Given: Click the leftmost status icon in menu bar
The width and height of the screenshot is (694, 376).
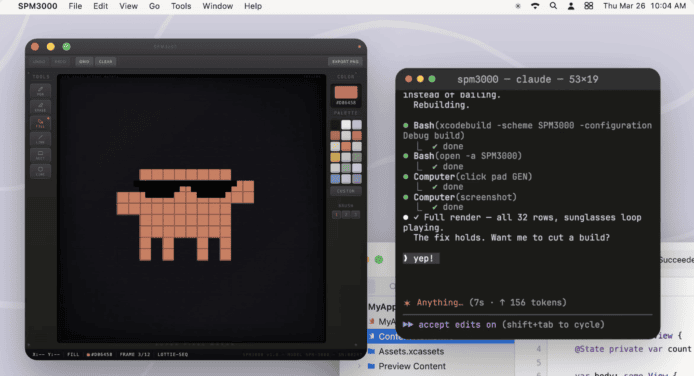Looking at the screenshot, I should pos(518,6).
